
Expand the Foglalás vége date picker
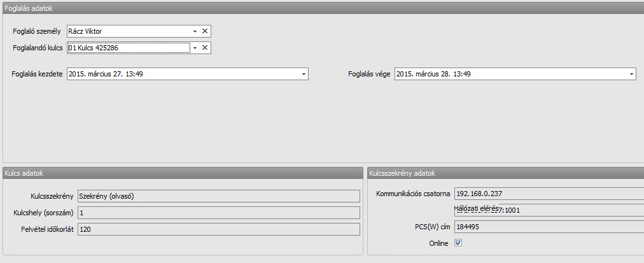(631, 75)
